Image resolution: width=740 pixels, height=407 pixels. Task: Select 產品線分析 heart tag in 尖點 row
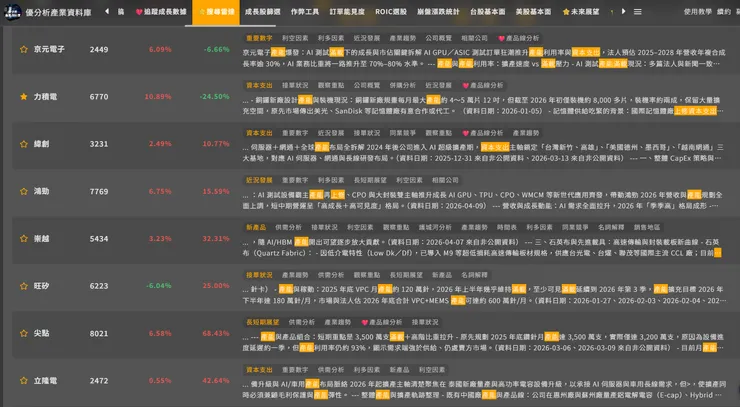click(381, 322)
